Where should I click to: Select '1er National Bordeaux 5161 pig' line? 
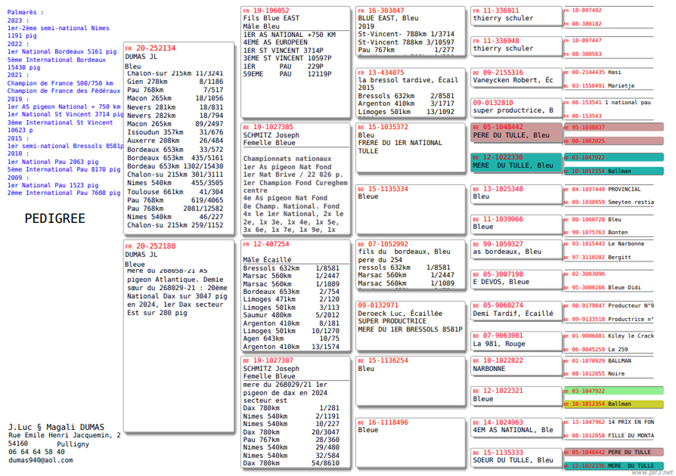tap(62, 51)
